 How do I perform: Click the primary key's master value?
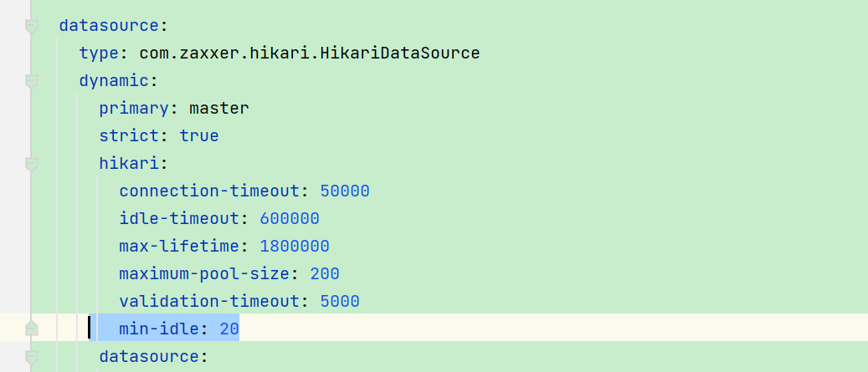pos(219,109)
